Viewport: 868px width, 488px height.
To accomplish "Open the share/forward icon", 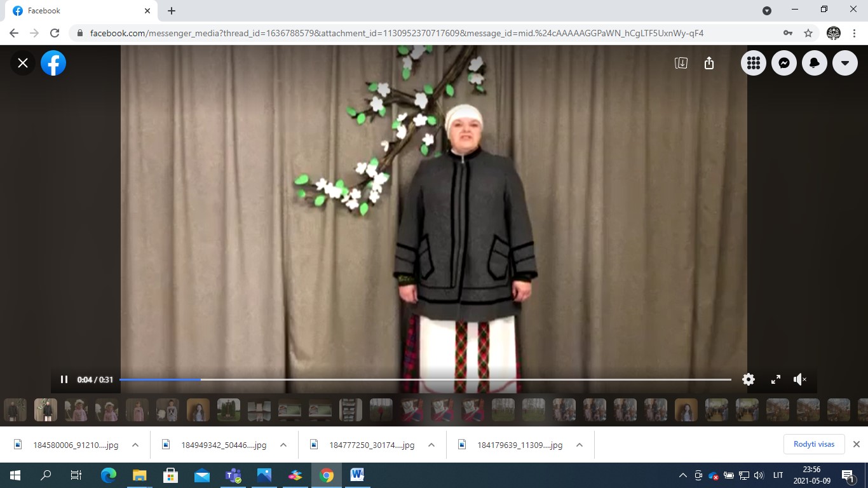I will pyautogui.click(x=710, y=63).
